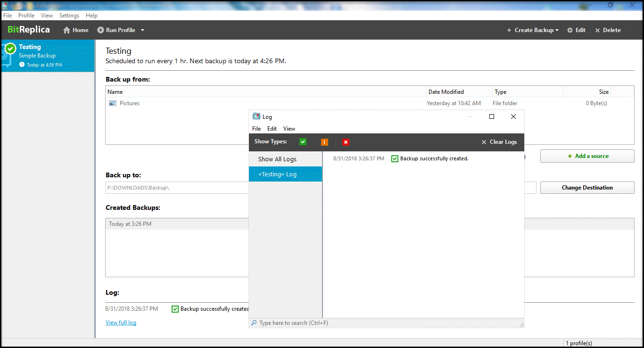Open the Create Backup dropdown
The width and height of the screenshot is (644, 348).
coord(533,30)
